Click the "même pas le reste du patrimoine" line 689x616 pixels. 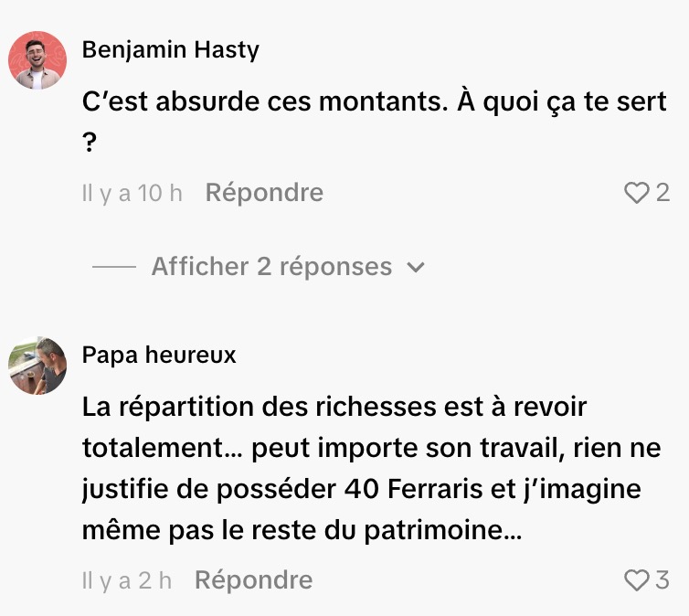pos(302,530)
